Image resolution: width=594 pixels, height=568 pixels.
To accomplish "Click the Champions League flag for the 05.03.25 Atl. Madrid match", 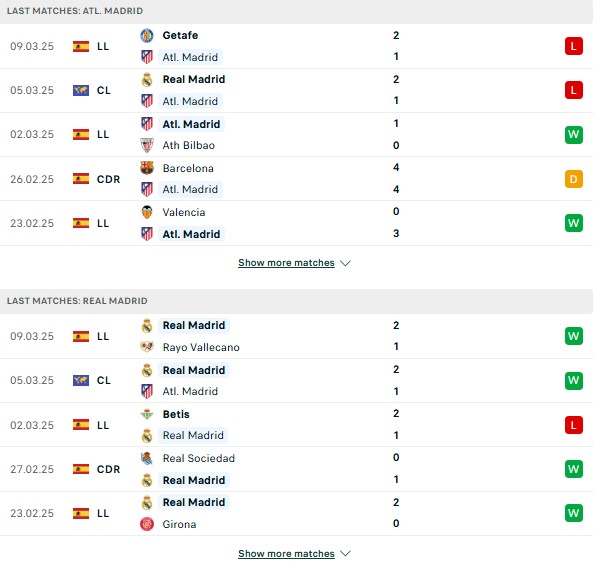I will click(x=81, y=90).
